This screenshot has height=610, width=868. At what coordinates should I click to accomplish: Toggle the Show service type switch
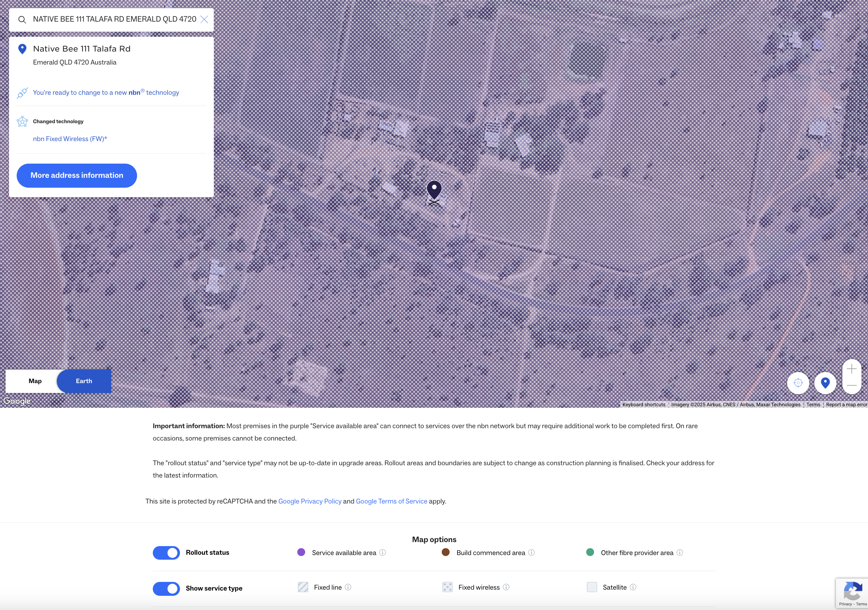pyautogui.click(x=166, y=588)
